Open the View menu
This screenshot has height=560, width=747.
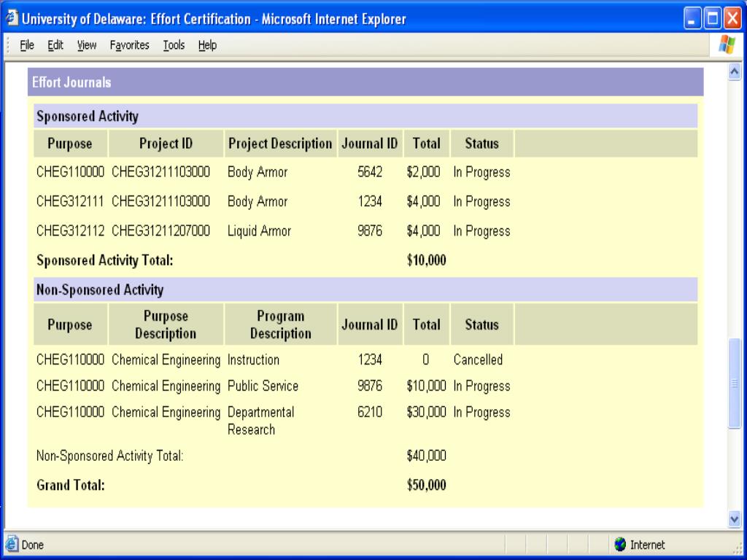[87, 45]
